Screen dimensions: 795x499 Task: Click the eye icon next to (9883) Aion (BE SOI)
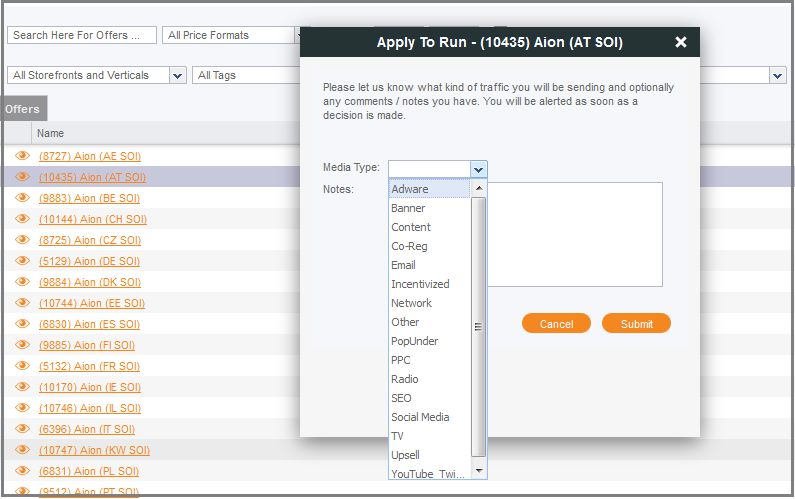[22, 198]
